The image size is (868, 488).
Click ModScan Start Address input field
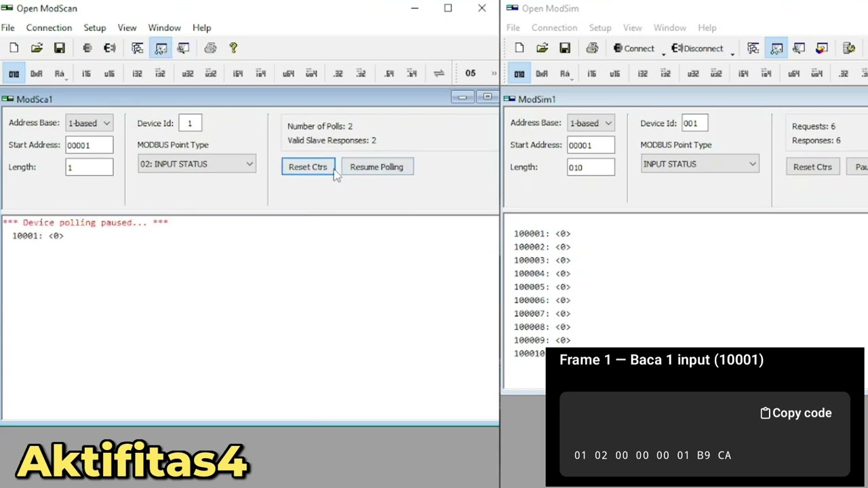pyautogui.click(x=89, y=145)
